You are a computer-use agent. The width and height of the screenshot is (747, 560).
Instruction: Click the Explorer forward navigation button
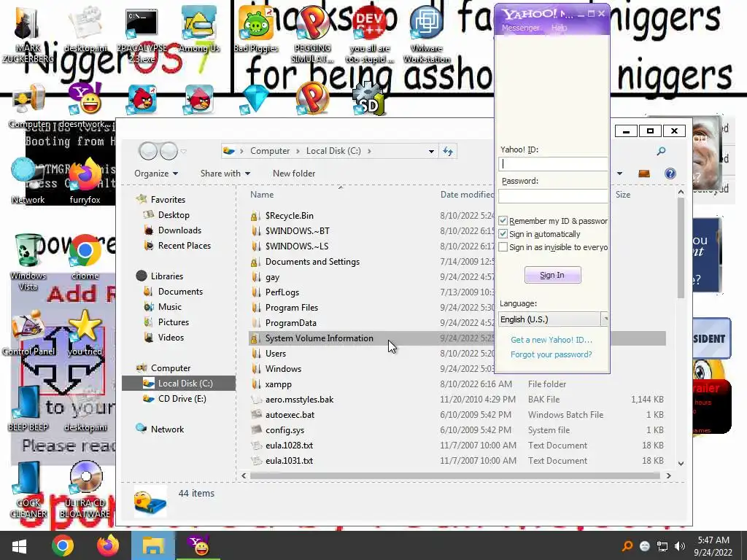169,152
